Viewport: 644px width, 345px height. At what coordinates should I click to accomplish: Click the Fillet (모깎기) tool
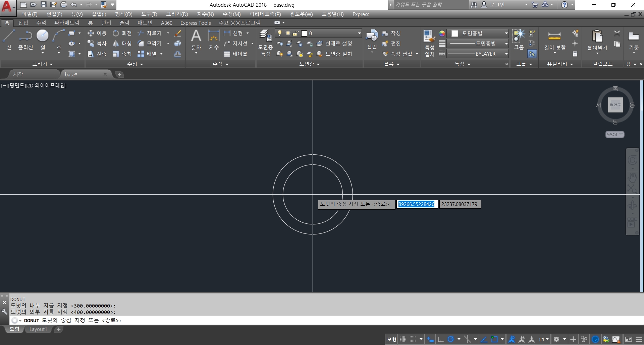pyautogui.click(x=150, y=44)
